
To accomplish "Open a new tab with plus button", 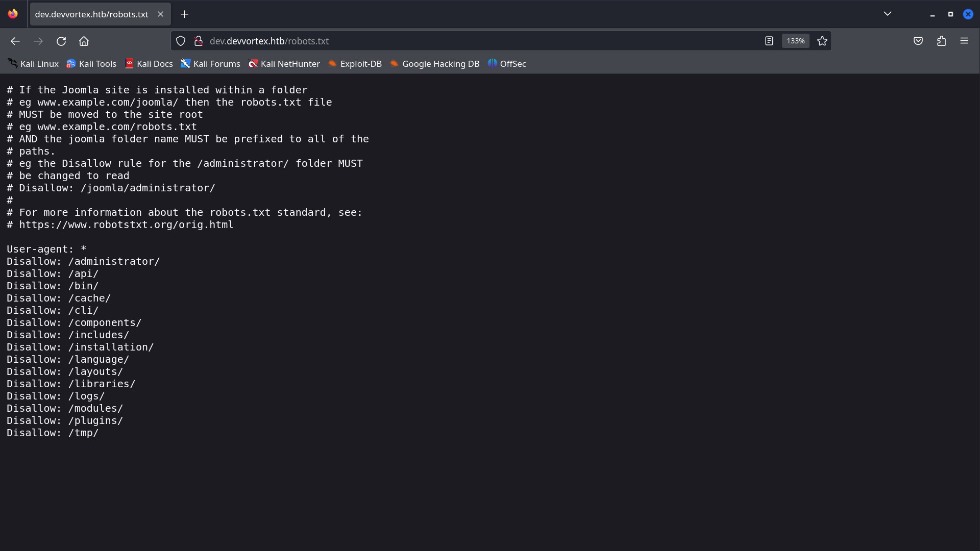I will click(x=185, y=14).
